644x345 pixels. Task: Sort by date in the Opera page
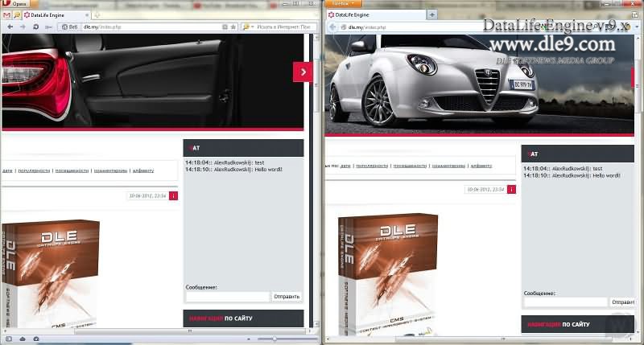tap(7, 170)
